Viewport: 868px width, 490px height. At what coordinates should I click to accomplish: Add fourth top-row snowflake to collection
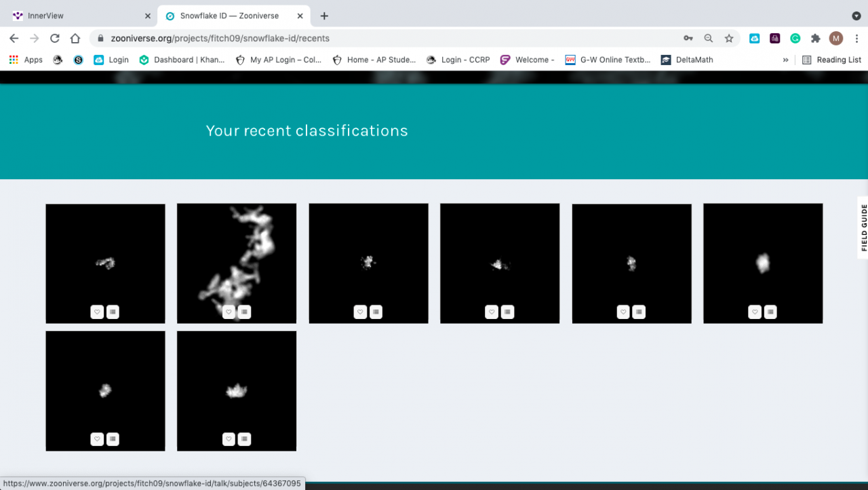[508, 312]
